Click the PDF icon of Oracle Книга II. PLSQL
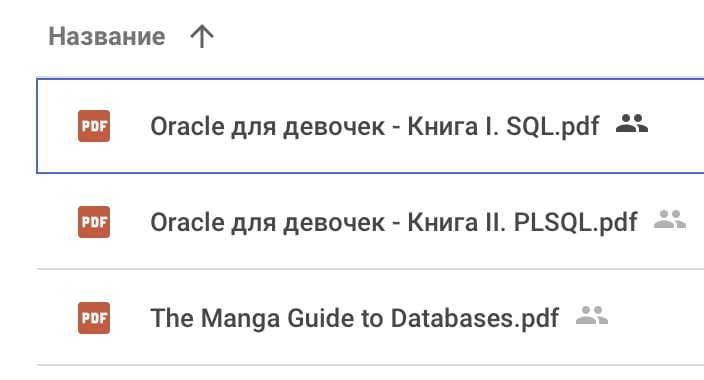Image resolution: width=704 pixels, height=380 pixels. point(94,222)
